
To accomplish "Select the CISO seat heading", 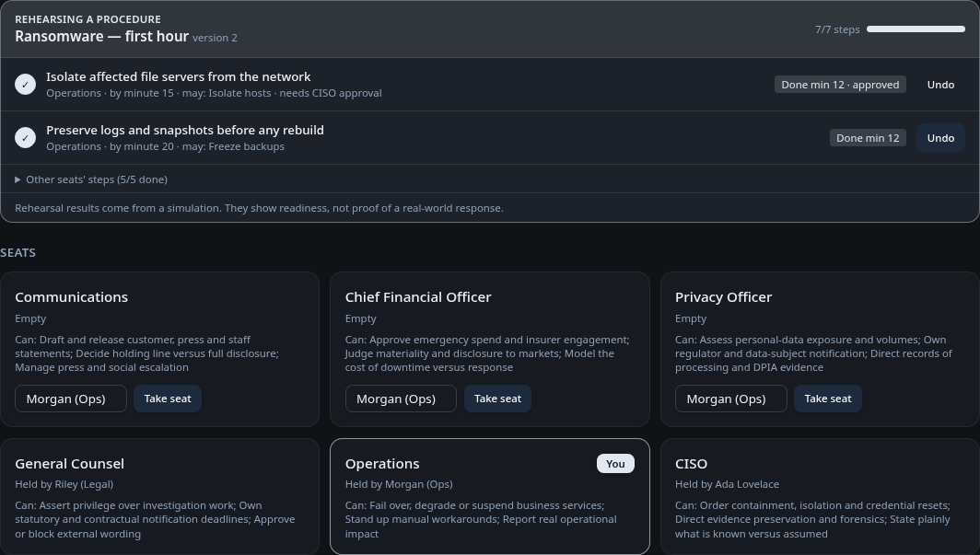I will tap(691, 464).
